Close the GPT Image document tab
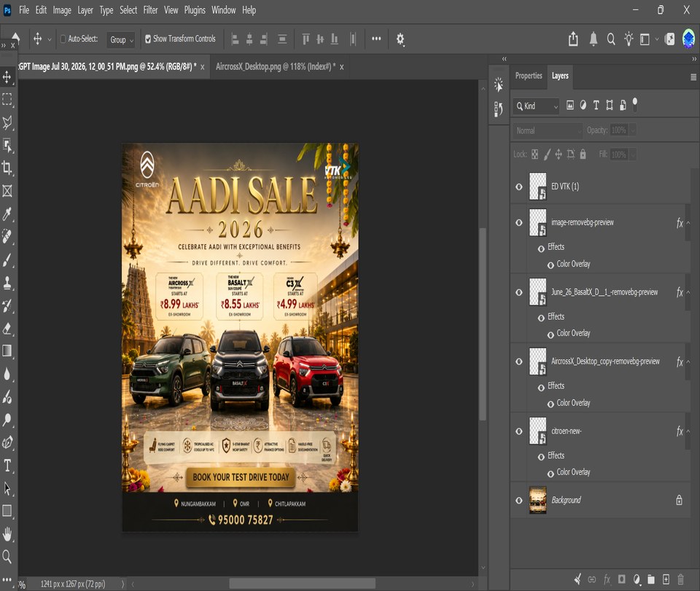Viewport: 700px width, 591px height. [x=202, y=67]
